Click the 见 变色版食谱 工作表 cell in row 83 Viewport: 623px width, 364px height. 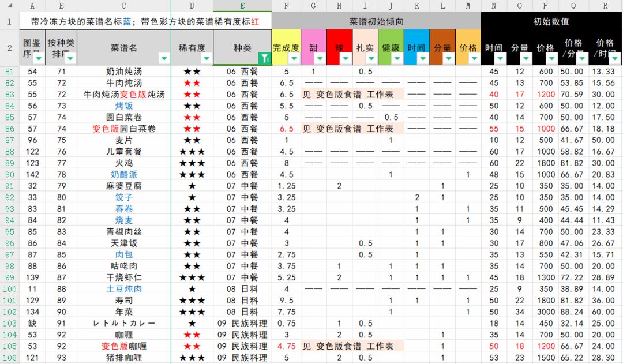coord(352,95)
